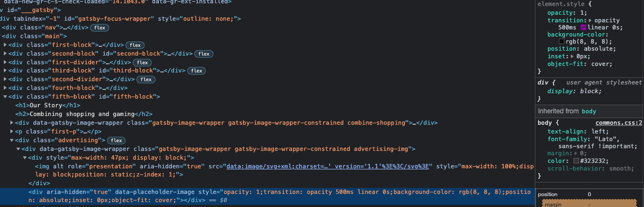Select the ___gatsby id div row
The image size is (644, 207).
point(31,10)
